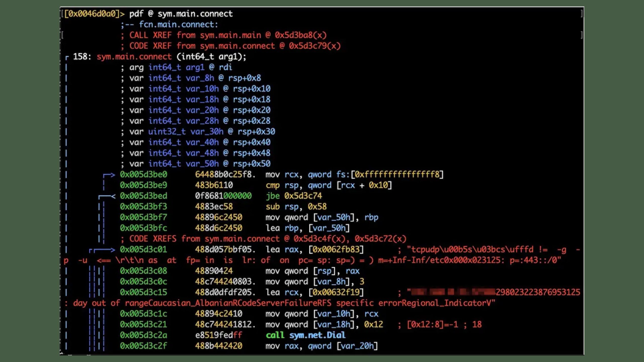Click address 0x005d3c2f on last line
This screenshot has height=362, width=644.
143,346
